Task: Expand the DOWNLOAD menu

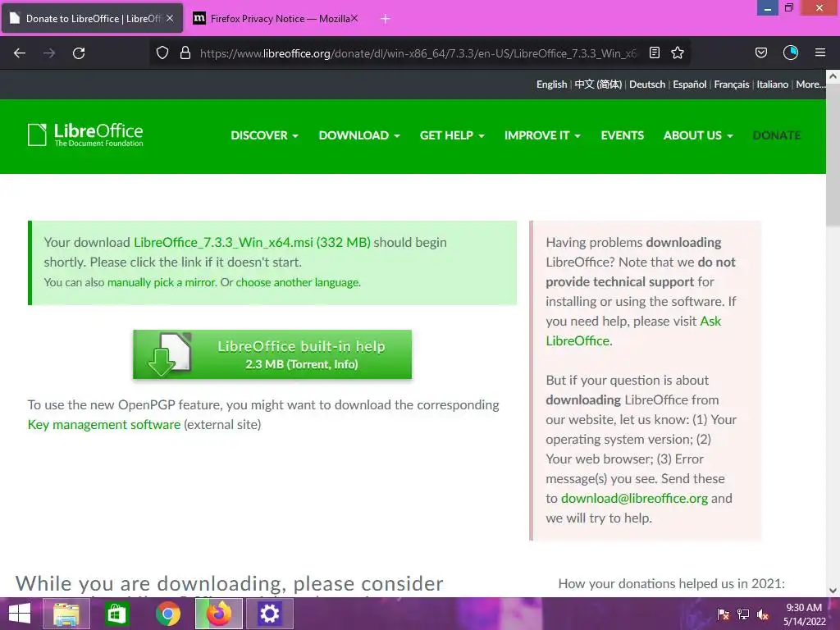Action: pos(359,135)
